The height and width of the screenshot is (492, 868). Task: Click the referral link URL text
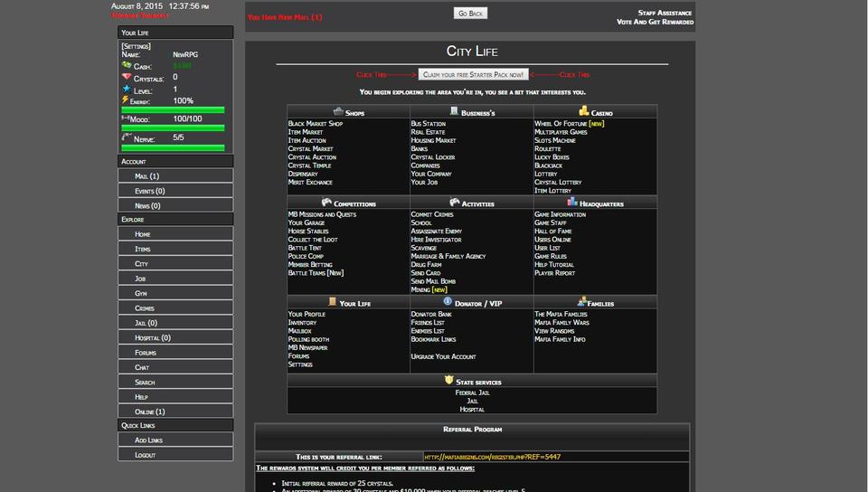(492, 457)
